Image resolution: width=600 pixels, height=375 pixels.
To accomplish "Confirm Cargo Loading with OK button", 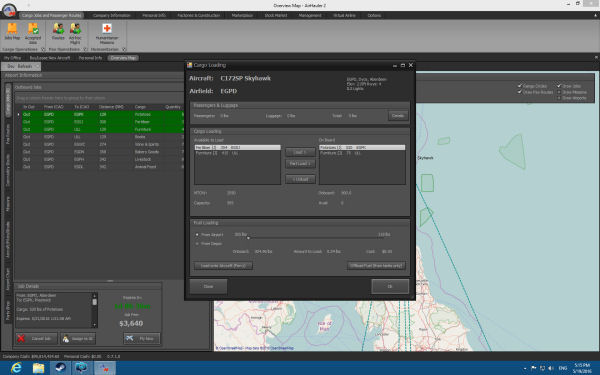I will 390,286.
